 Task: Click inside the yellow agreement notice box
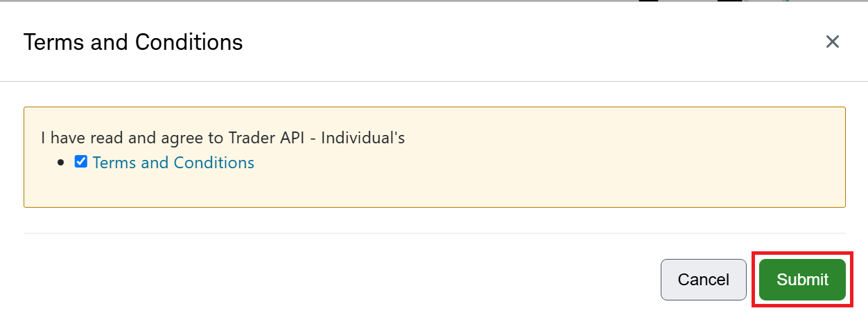click(x=435, y=157)
